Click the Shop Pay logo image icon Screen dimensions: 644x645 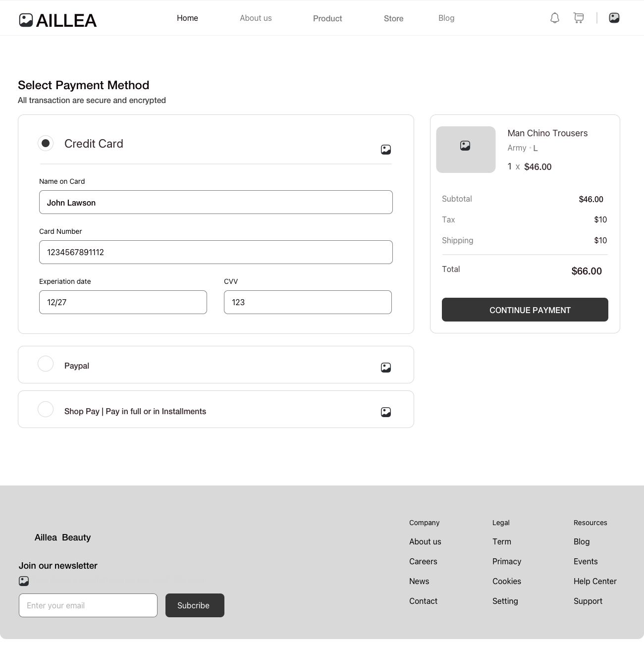tap(386, 412)
